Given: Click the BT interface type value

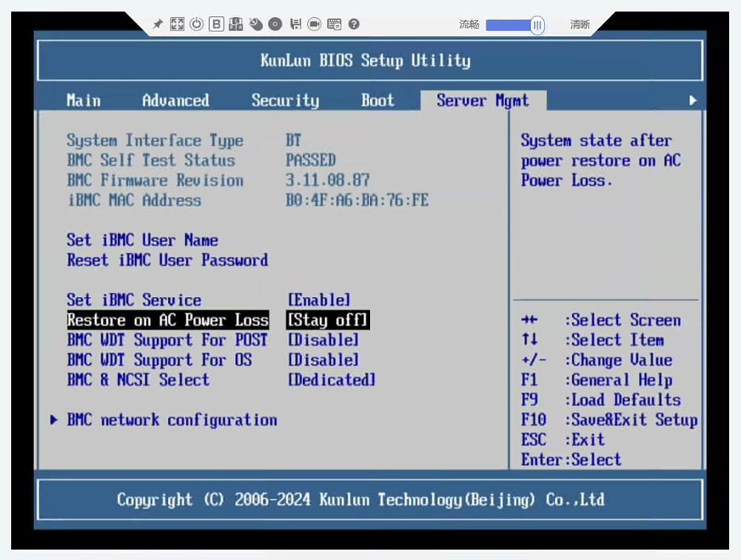Looking at the screenshot, I should point(293,141).
